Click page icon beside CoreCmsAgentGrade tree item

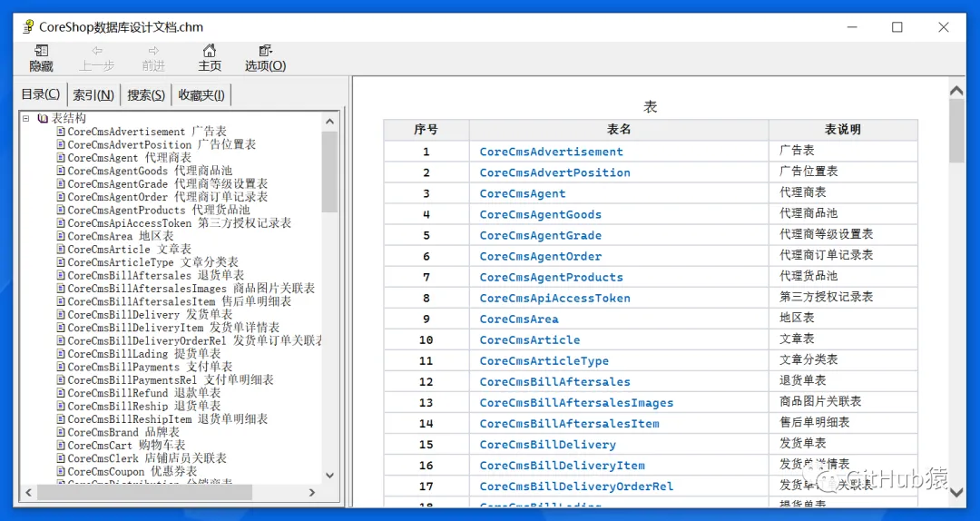tap(61, 184)
